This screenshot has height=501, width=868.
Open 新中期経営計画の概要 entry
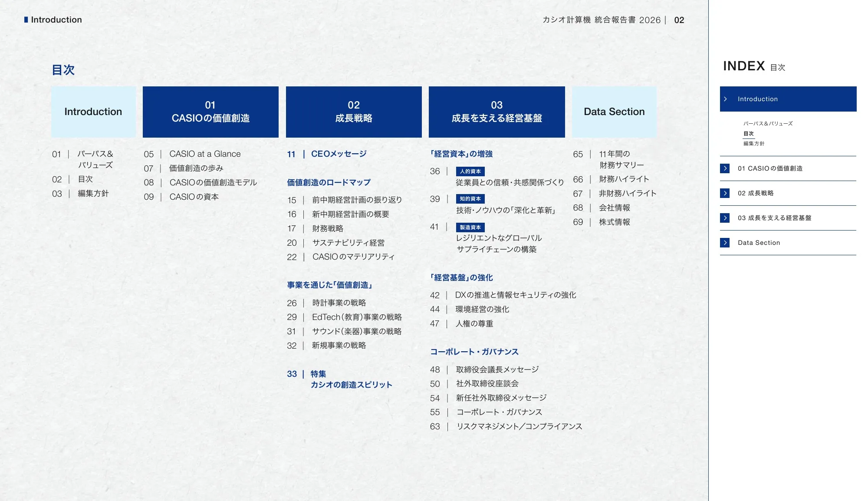tap(338, 214)
